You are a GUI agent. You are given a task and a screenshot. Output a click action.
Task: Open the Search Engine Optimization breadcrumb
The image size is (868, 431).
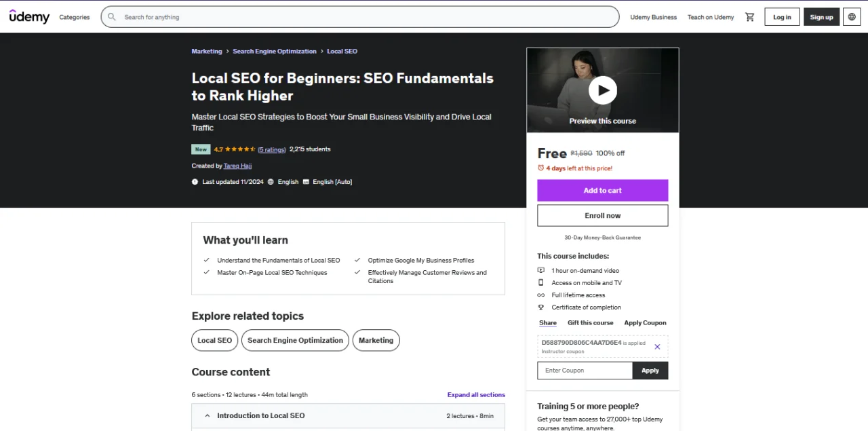(275, 52)
